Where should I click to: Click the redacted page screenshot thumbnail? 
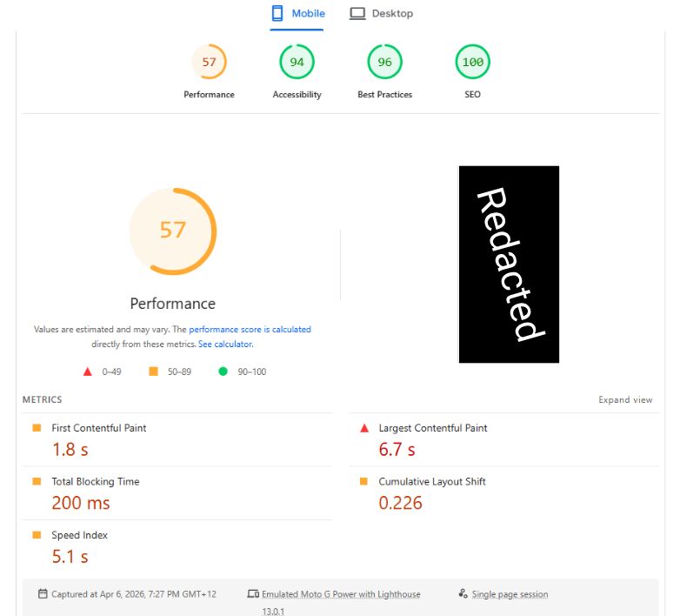coord(510,264)
